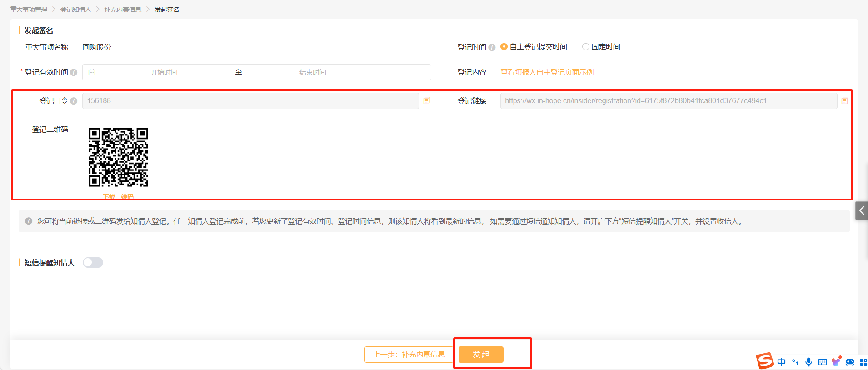Go to 重大事项管理 breadcrumb
This screenshot has width=868, height=370.
click(29, 10)
